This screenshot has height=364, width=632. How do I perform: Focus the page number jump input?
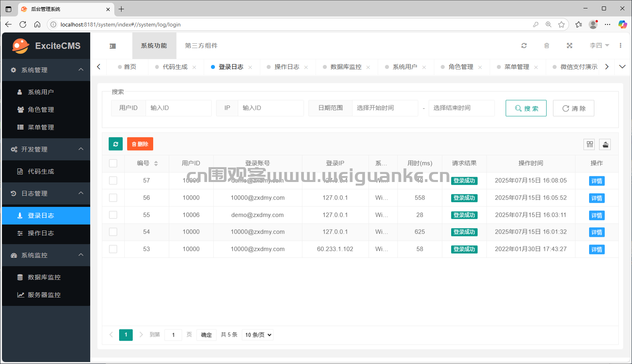point(173,335)
